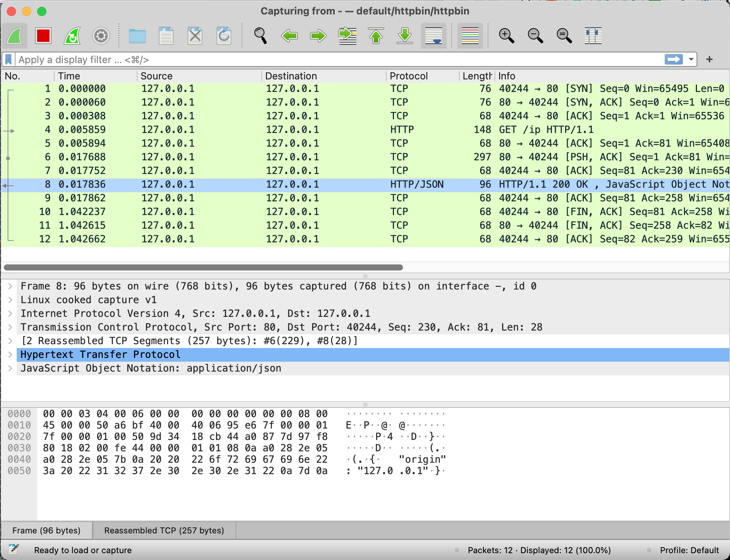Click the red Stop capture button
The height and width of the screenshot is (560, 730).
pos(43,36)
